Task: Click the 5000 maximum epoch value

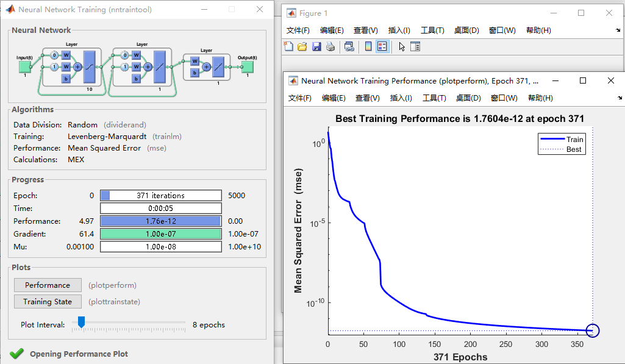Action: coord(237,195)
